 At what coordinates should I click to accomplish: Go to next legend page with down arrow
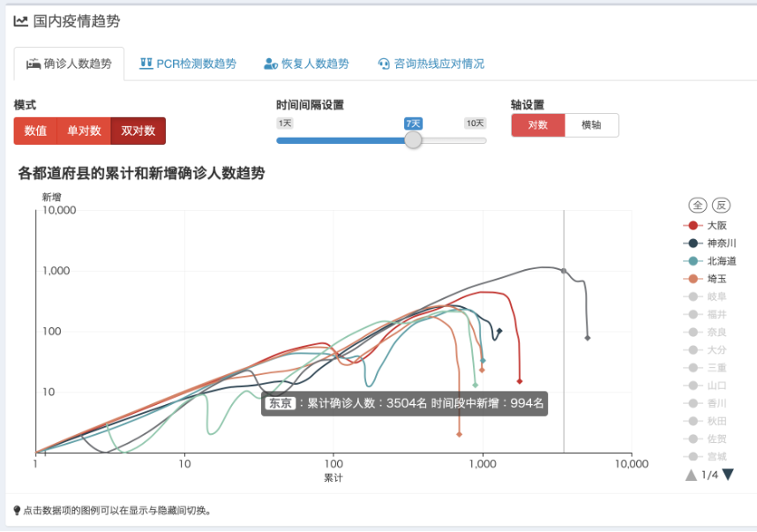(x=728, y=475)
